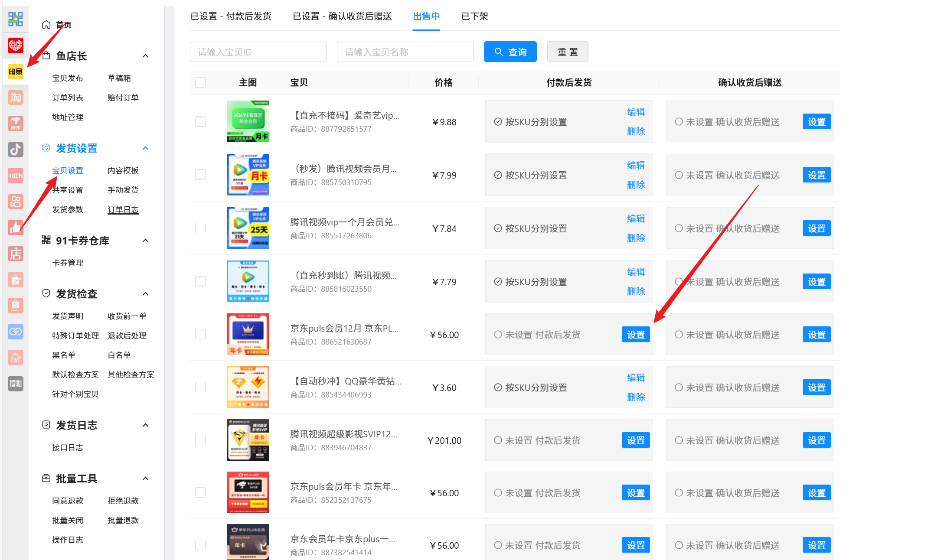Check the box for product ID 885816023550
The width and height of the screenshot is (951, 560).
(200, 281)
